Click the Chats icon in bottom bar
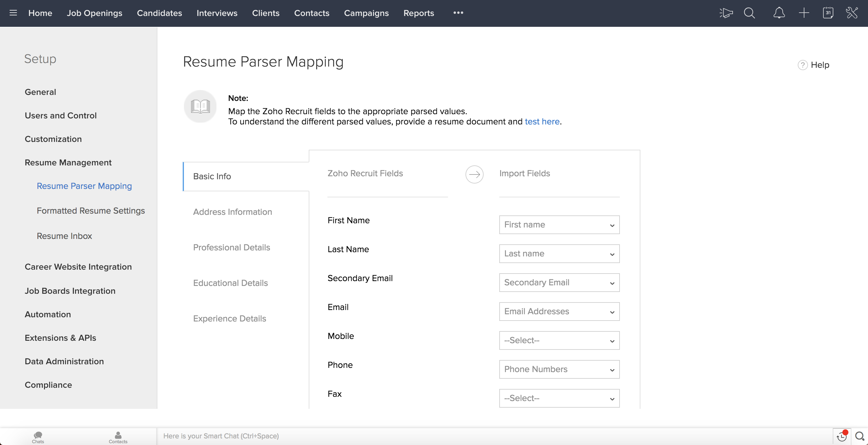 [38, 437]
